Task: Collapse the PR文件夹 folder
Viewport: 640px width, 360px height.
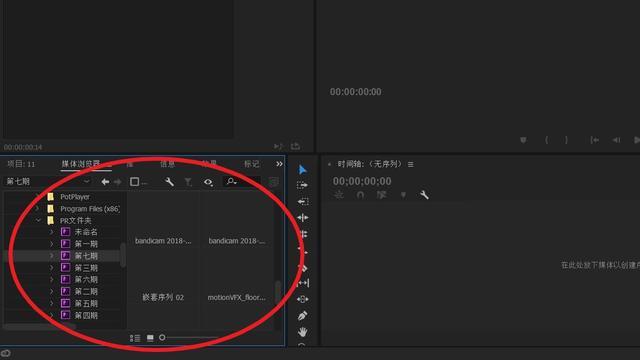Action: [x=38, y=220]
